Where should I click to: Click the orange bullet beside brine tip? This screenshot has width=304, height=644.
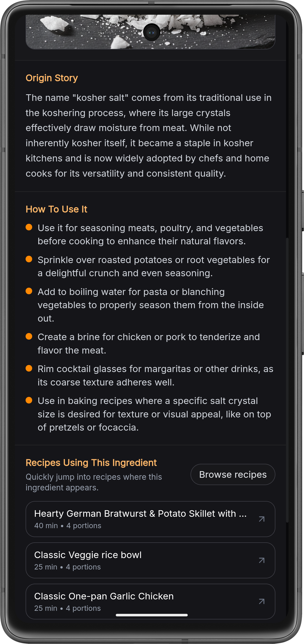(x=29, y=336)
